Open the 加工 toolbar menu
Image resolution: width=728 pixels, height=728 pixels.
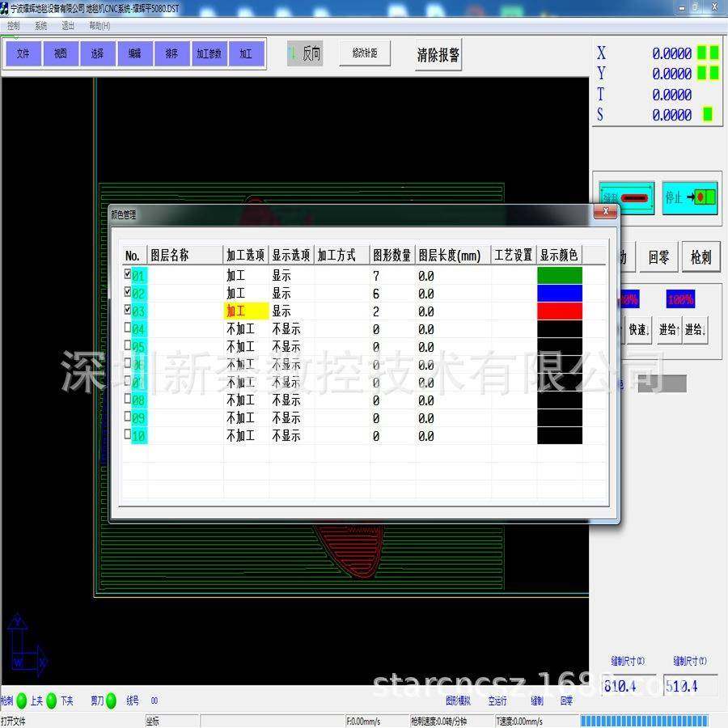coord(246,54)
